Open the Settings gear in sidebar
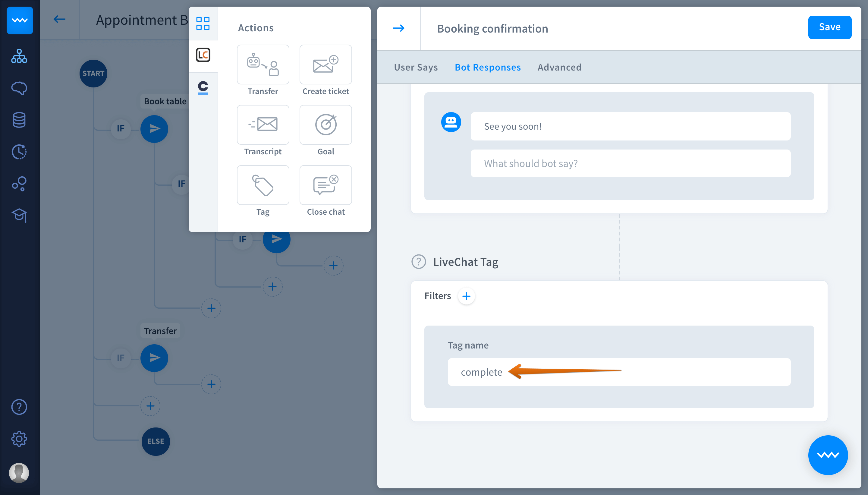The image size is (868, 495). (19, 439)
